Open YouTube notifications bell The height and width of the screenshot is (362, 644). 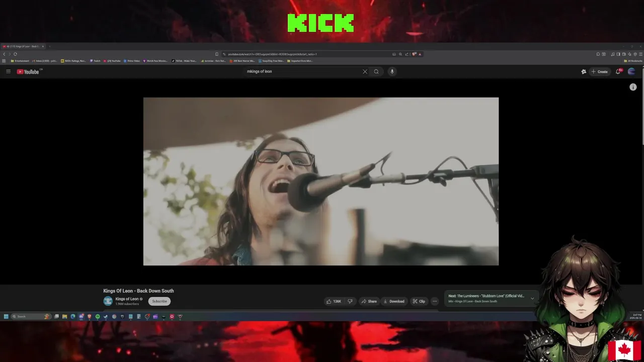(x=618, y=71)
